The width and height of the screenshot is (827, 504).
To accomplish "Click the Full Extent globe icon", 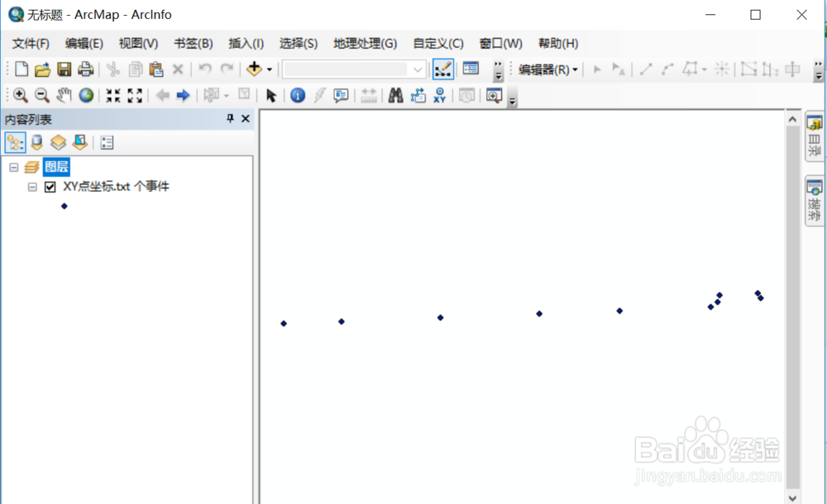I will click(x=86, y=95).
